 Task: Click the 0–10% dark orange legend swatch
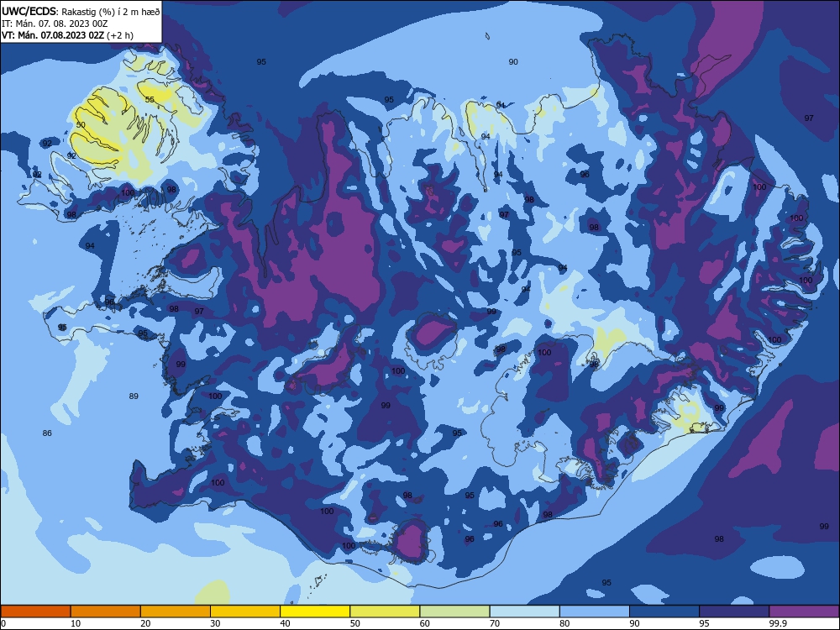(x=35, y=612)
